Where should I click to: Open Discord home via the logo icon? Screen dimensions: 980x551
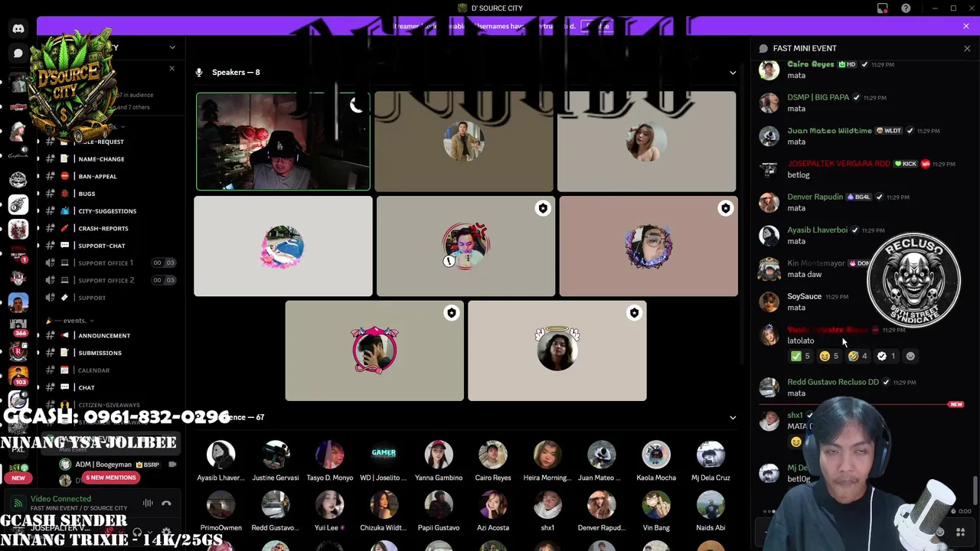(x=18, y=28)
